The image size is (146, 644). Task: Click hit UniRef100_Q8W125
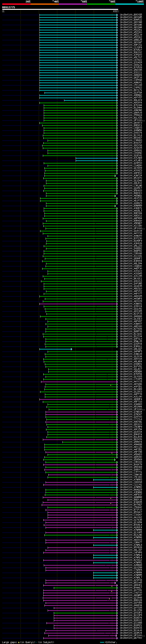pos(131,40)
